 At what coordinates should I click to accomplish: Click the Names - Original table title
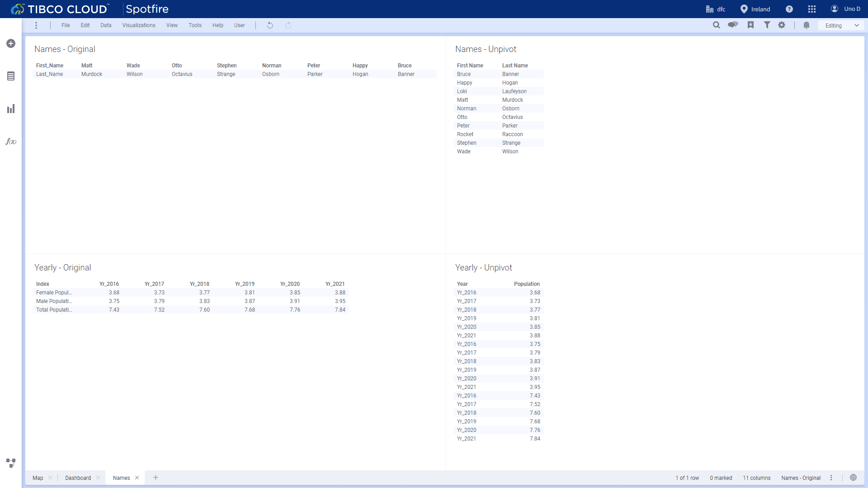tap(65, 49)
